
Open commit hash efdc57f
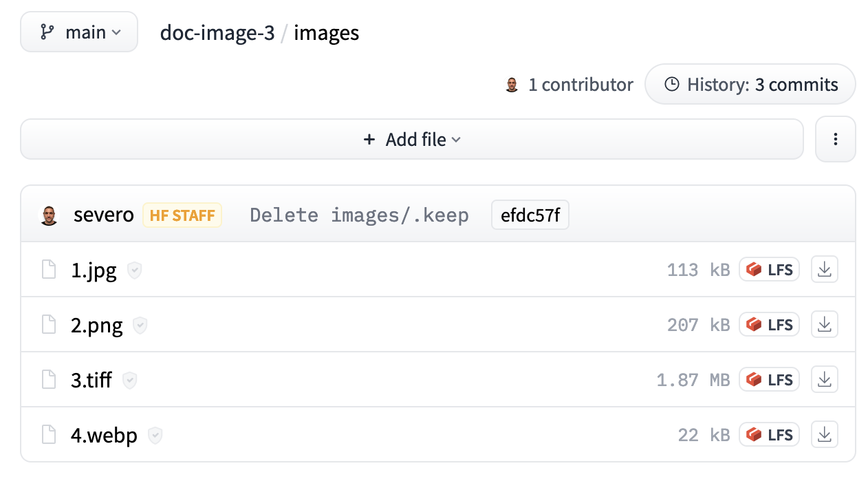(x=530, y=215)
